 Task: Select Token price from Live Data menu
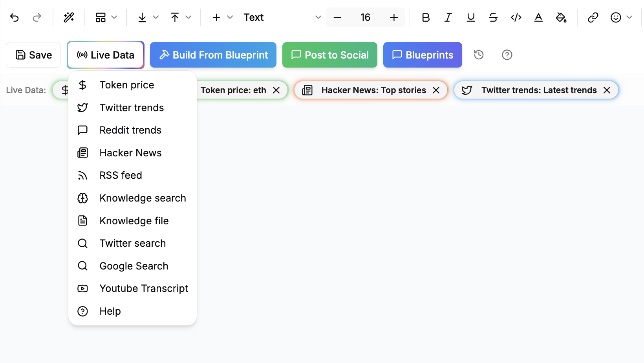pos(132,85)
